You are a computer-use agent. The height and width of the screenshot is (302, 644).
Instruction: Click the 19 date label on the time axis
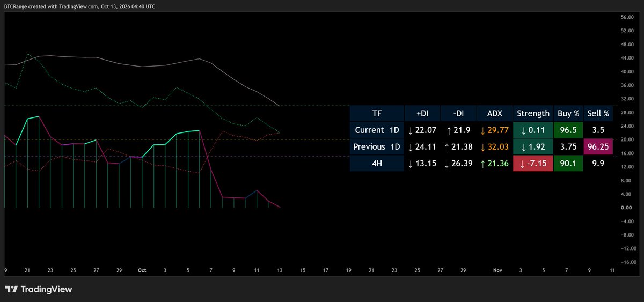click(x=349, y=271)
